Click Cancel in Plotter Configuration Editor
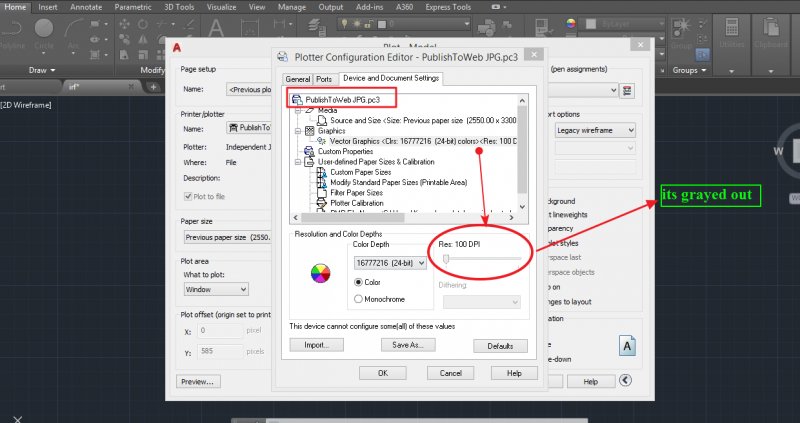Screen dimensions: 800x423 tap(451, 373)
